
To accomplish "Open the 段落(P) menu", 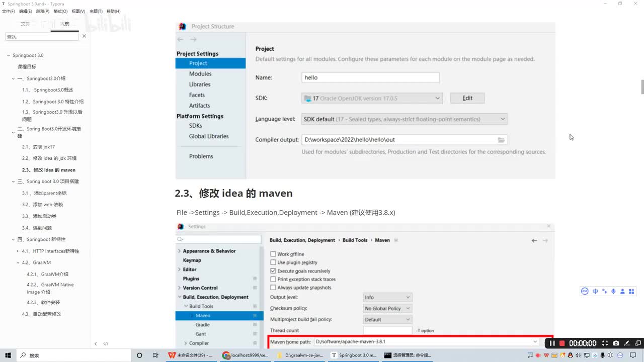I will 42,11.
